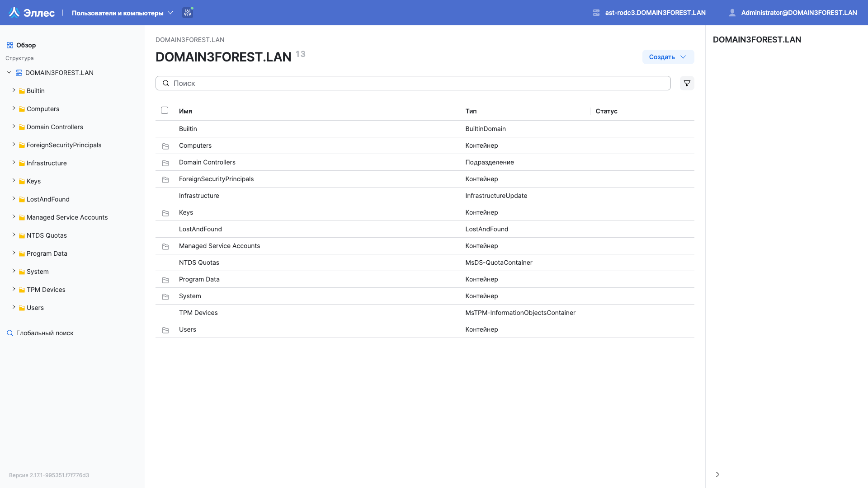868x488 pixels.
Task: Click the domain icon beside DOMAIN3FOREST.LAN
Action: coord(19,72)
